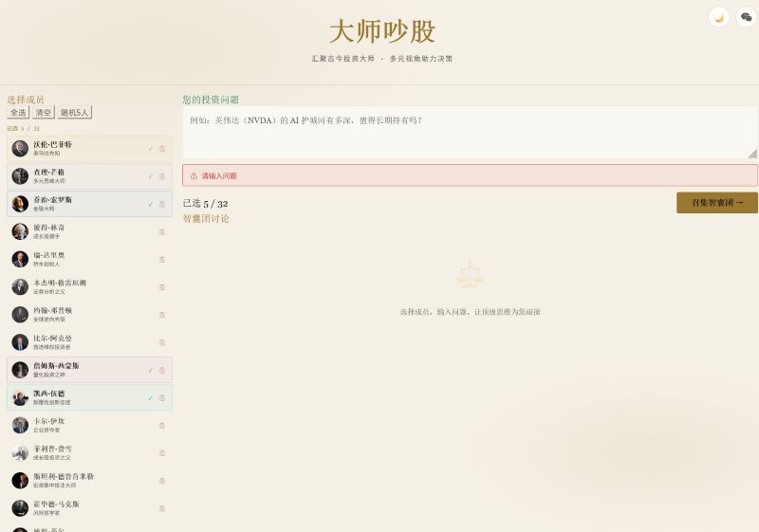This screenshot has height=532, width=759.
Task: Deselect 查理·芒格 using his checkmark
Action: [x=151, y=176]
